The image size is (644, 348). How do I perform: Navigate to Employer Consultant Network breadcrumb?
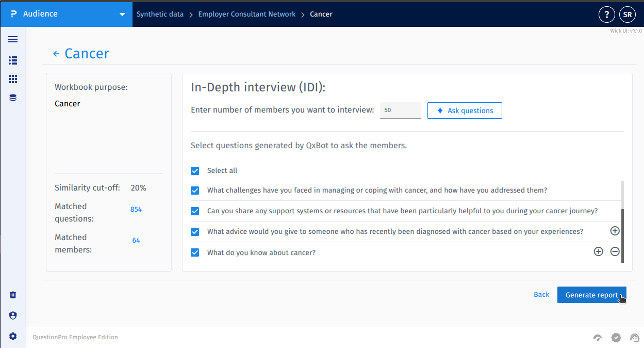click(x=247, y=14)
